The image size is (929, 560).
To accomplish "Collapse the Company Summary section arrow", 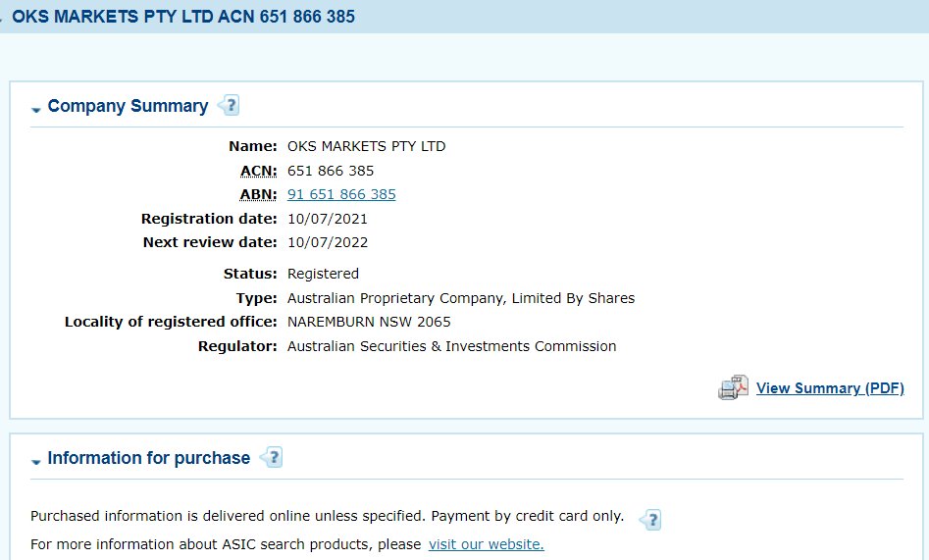I will tap(36, 109).
